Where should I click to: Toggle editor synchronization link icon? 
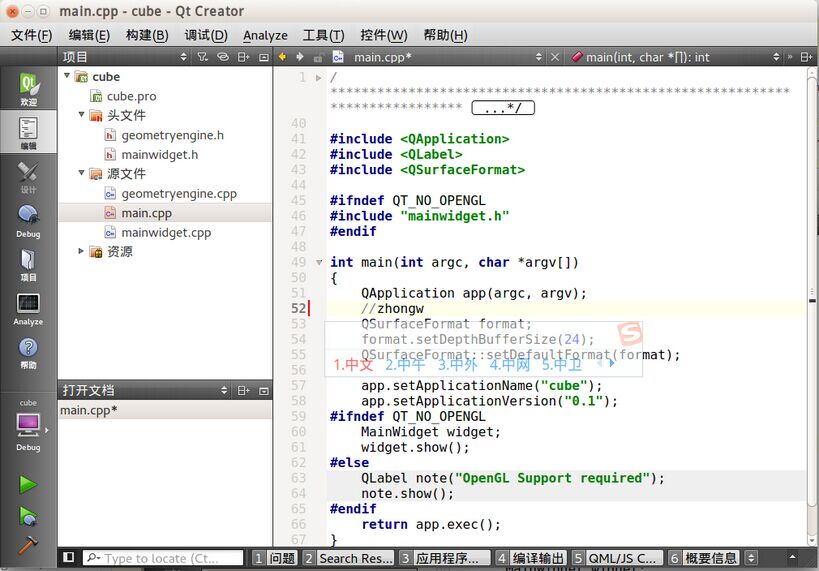pyautogui.click(x=223, y=57)
